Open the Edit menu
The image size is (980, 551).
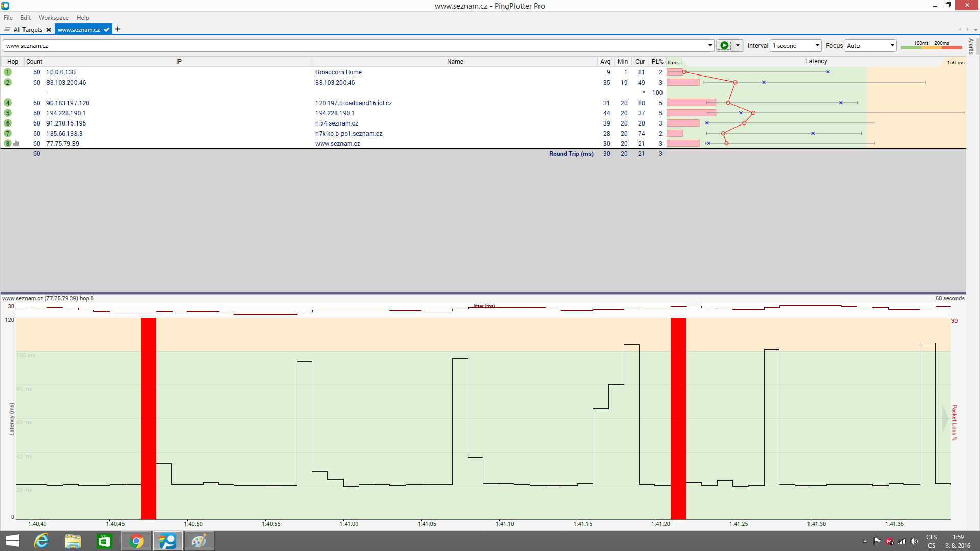(x=26, y=18)
